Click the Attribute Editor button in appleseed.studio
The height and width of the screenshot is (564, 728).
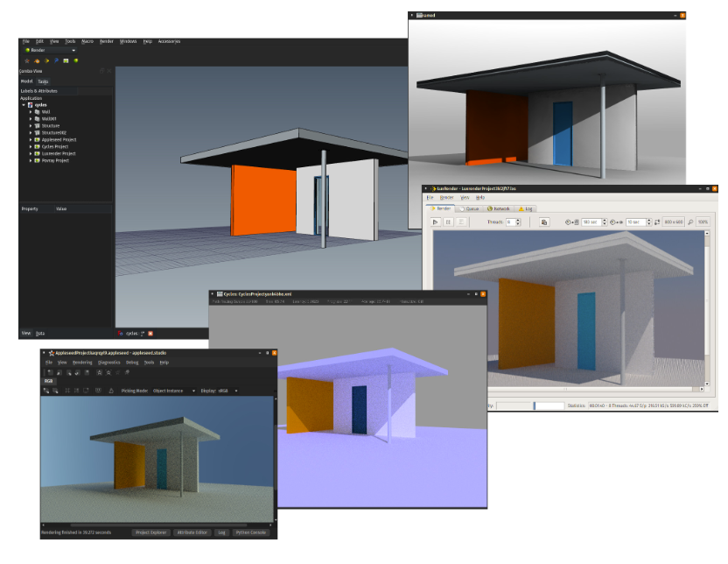point(192,533)
